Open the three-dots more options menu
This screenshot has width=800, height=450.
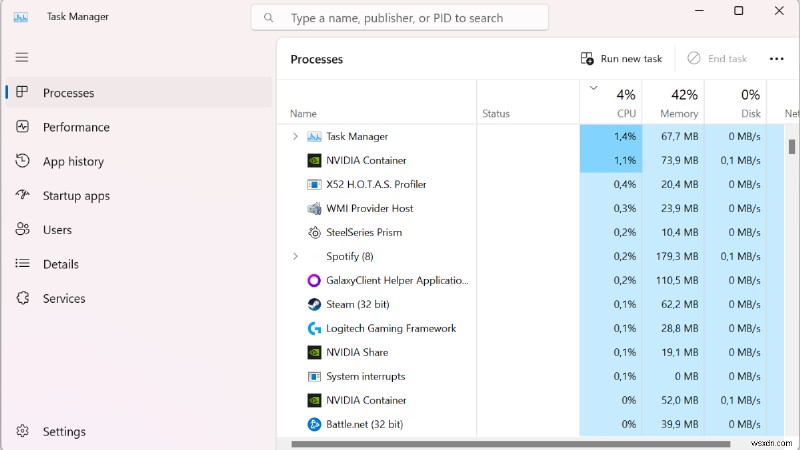(777, 59)
